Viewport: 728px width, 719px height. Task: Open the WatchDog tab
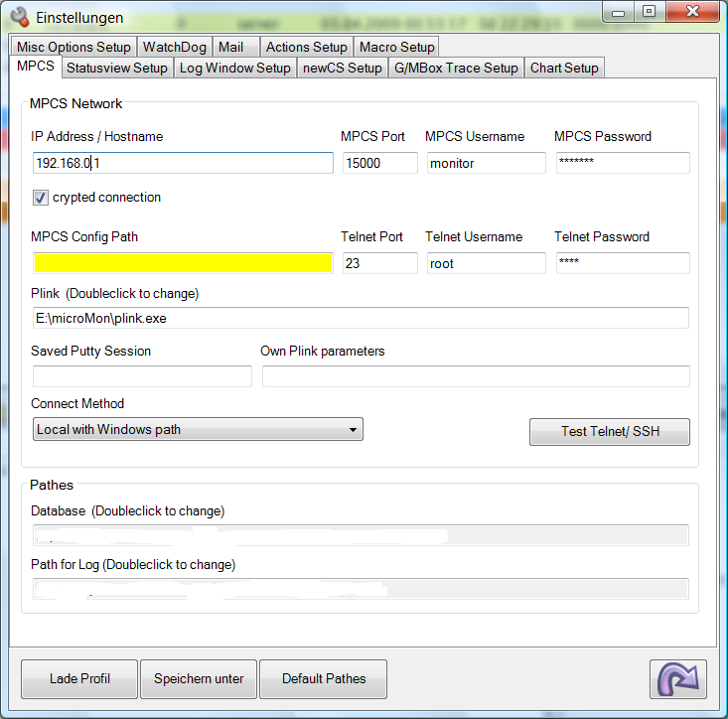175,47
